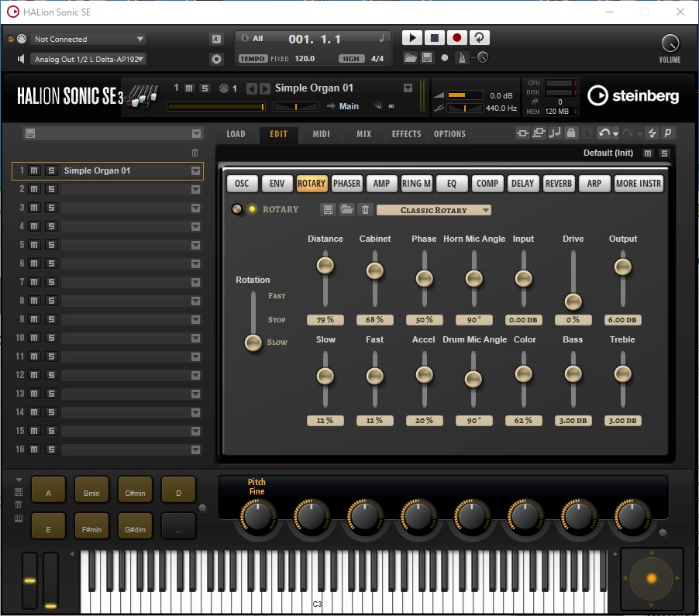
Task: Click the multi save disk icon above slots
Action: pos(30,133)
